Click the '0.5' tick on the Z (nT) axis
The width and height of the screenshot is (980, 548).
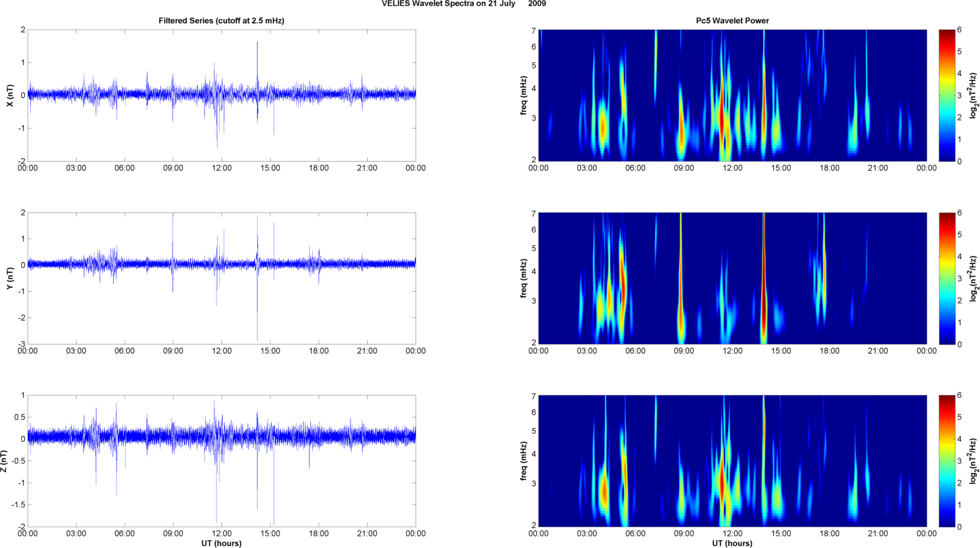point(20,417)
